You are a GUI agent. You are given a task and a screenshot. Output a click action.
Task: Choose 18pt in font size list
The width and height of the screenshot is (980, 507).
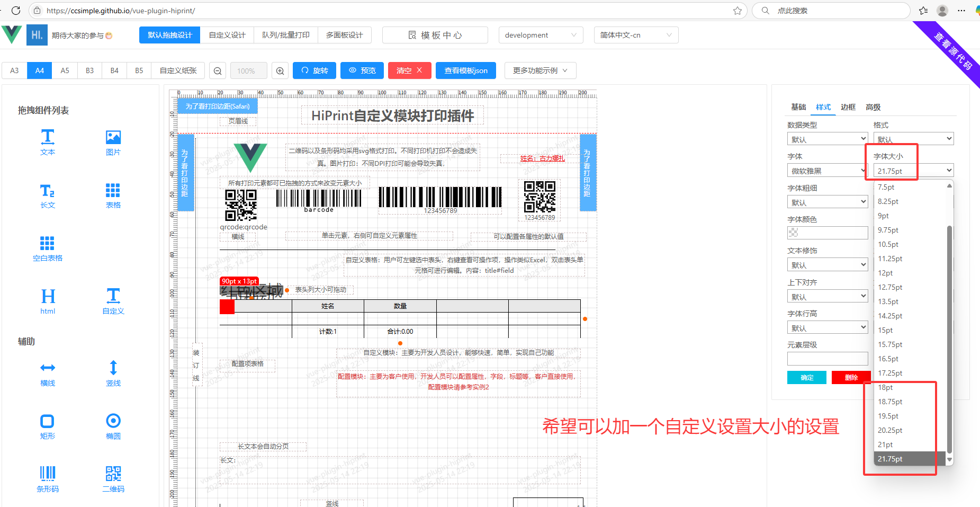point(910,388)
